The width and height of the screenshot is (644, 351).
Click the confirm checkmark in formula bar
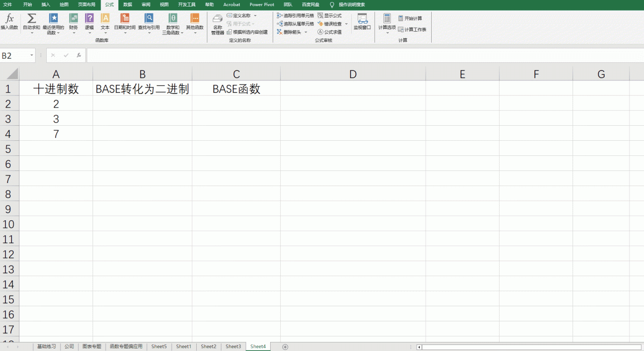pyautogui.click(x=66, y=55)
